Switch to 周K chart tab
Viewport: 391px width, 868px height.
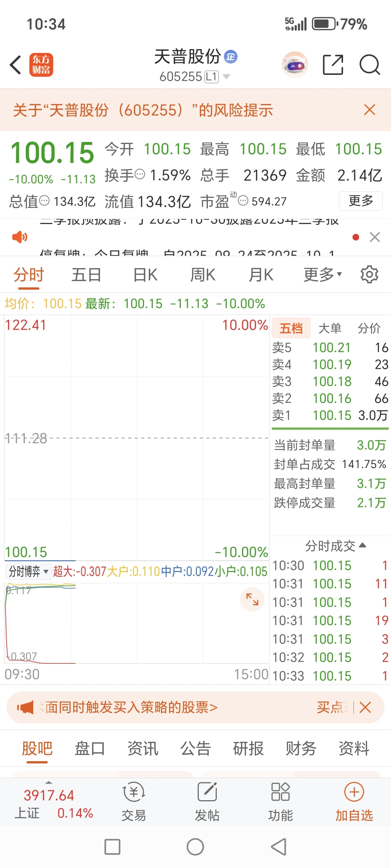pyautogui.click(x=203, y=275)
